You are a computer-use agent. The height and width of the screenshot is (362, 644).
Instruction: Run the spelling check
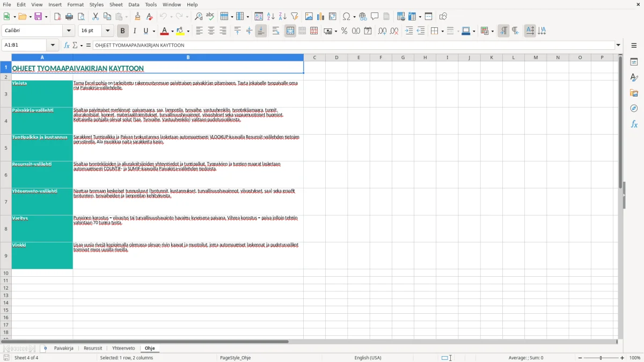tap(210, 17)
